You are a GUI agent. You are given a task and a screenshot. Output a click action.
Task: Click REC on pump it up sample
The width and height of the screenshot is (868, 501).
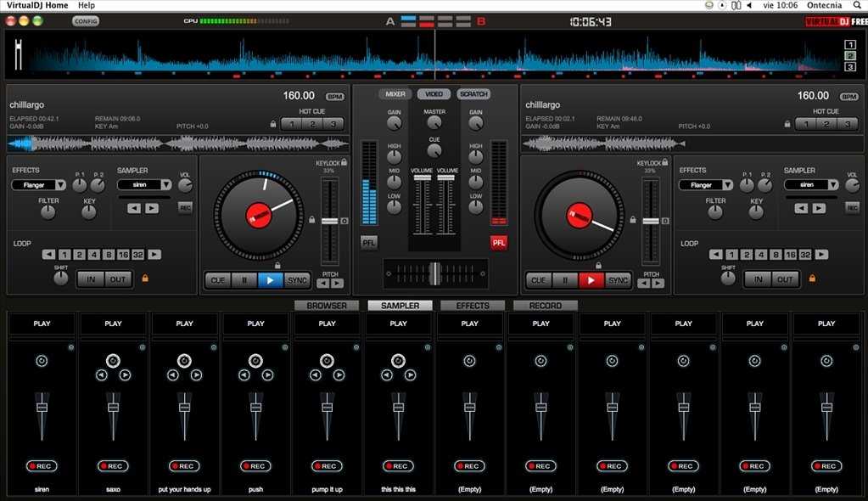pyautogui.click(x=328, y=466)
